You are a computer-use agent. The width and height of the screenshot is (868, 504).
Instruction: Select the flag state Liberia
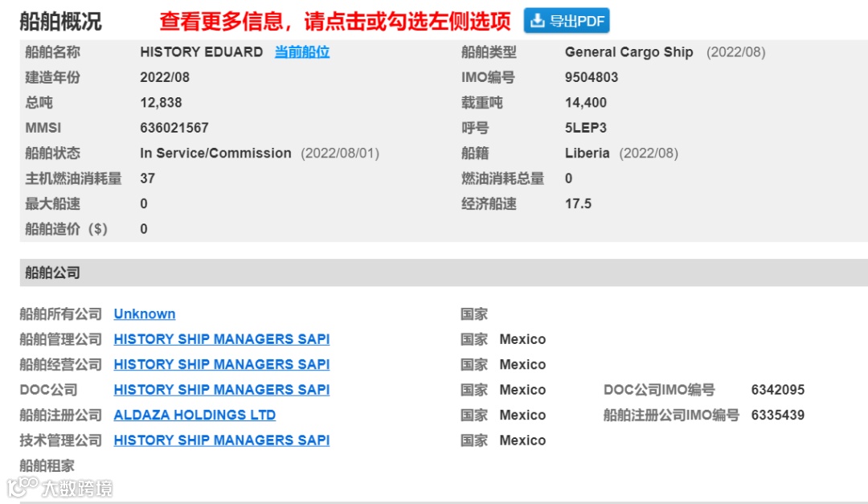click(x=587, y=153)
